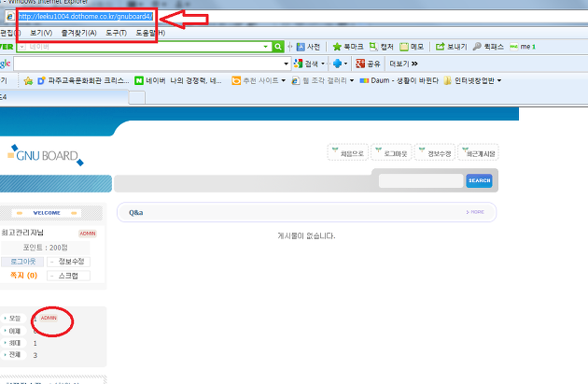Click the page icon in the address bar
The height and width of the screenshot is (384, 588).
10,17
